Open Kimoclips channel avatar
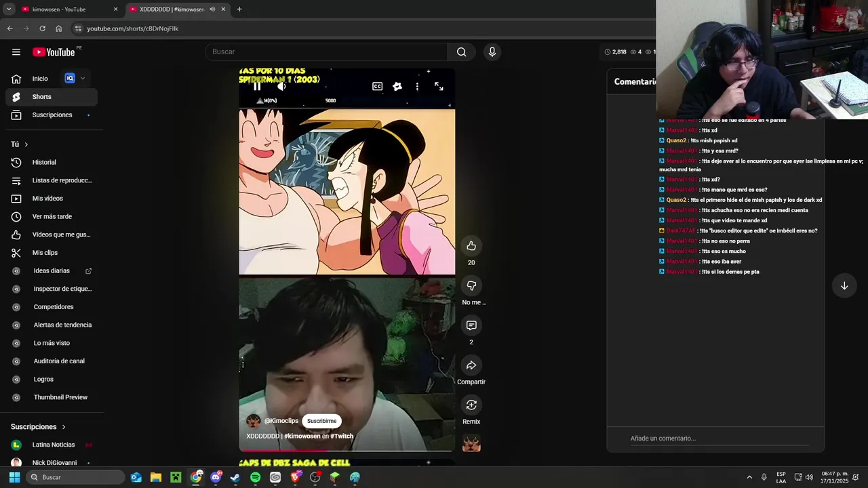The height and width of the screenshot is (488, 868). [254, 421]
